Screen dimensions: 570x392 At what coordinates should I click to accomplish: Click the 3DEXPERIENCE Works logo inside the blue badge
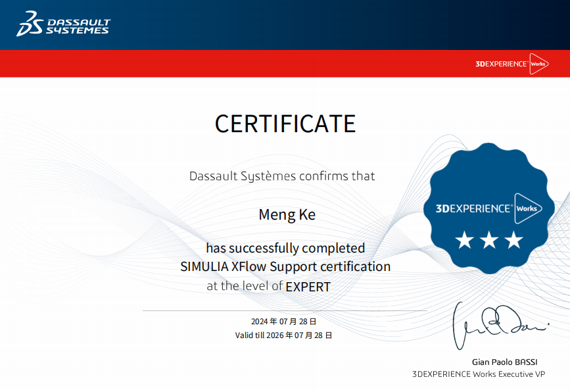pos(489,208)
